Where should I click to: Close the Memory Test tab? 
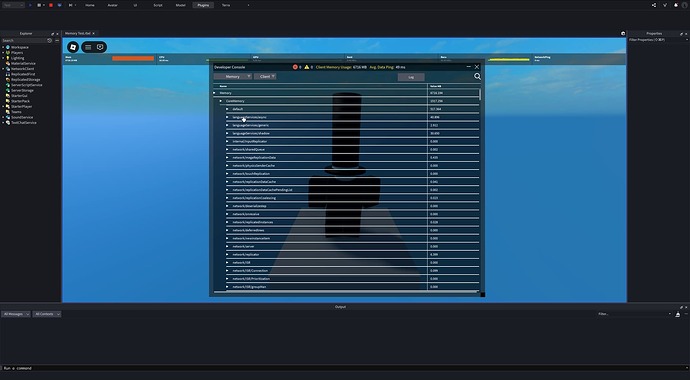[94, 33]
